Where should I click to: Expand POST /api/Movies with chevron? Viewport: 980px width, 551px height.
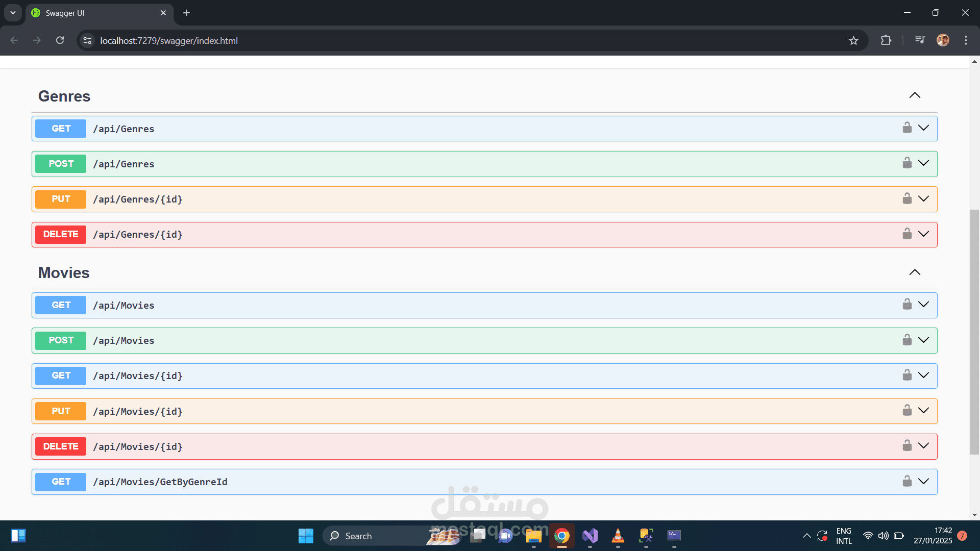[x=924, y=340]
